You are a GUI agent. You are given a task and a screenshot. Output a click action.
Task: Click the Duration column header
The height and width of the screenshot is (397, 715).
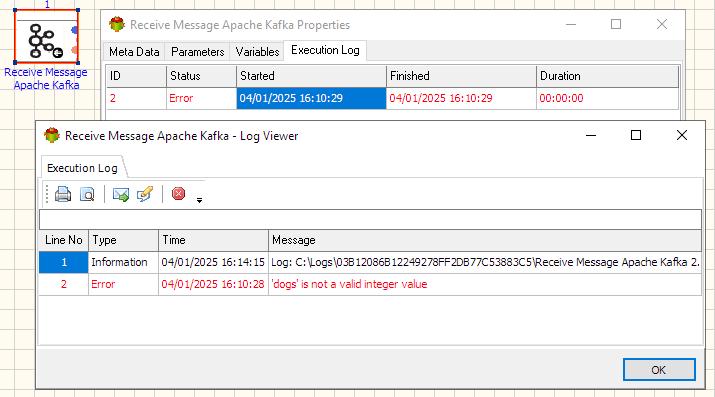coord(607,76)
